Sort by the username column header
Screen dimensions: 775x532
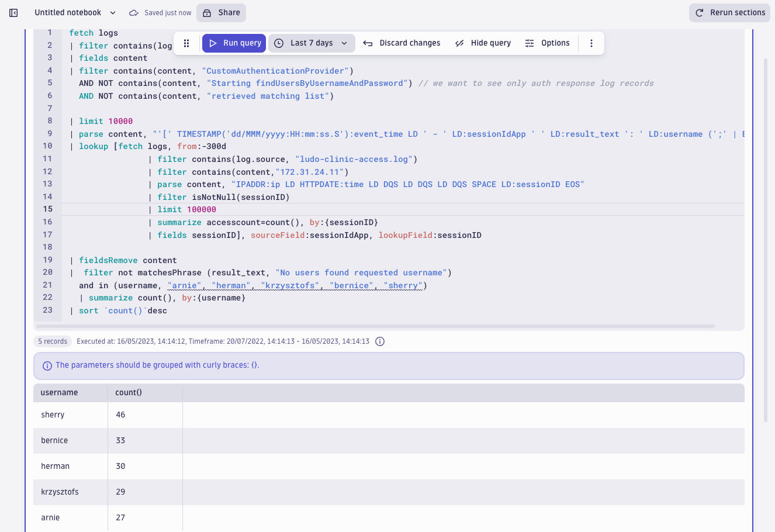pyautogui.click(x=60, y=393)
